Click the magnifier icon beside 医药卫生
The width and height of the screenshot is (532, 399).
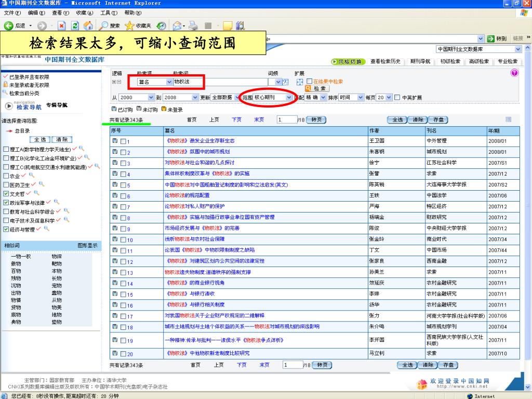click(x=42, y=184)
